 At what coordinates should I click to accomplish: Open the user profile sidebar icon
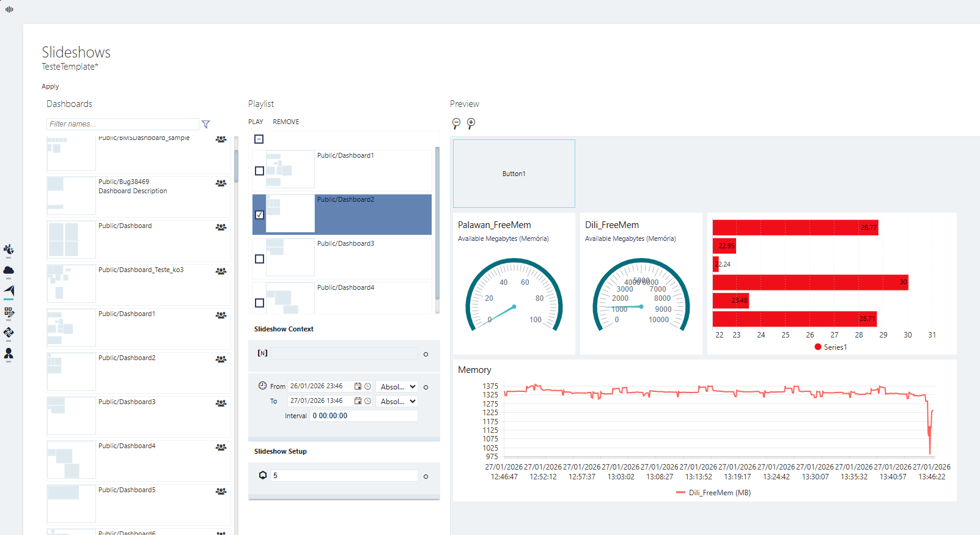coord(9,354)
